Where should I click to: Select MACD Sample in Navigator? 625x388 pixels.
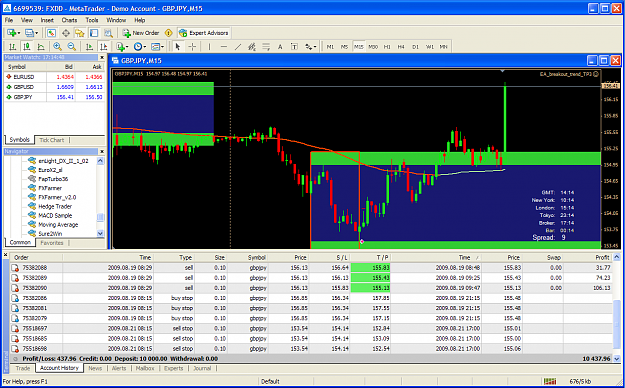(55, 215)
